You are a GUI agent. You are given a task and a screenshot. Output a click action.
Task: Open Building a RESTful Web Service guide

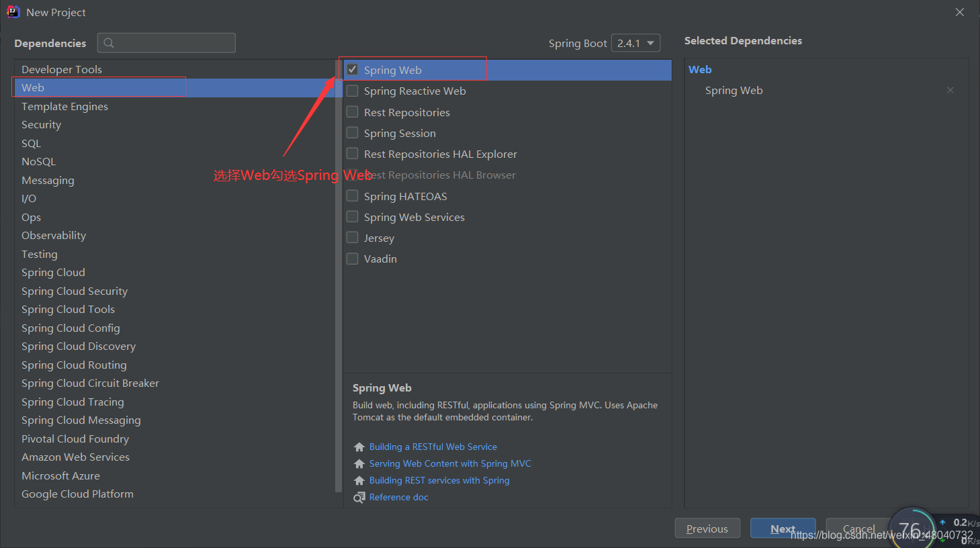(x=433, y=447)
